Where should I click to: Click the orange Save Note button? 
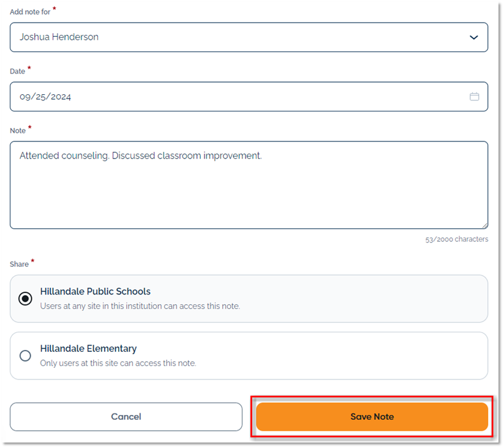pyautogui.click(x=372, y=417)
